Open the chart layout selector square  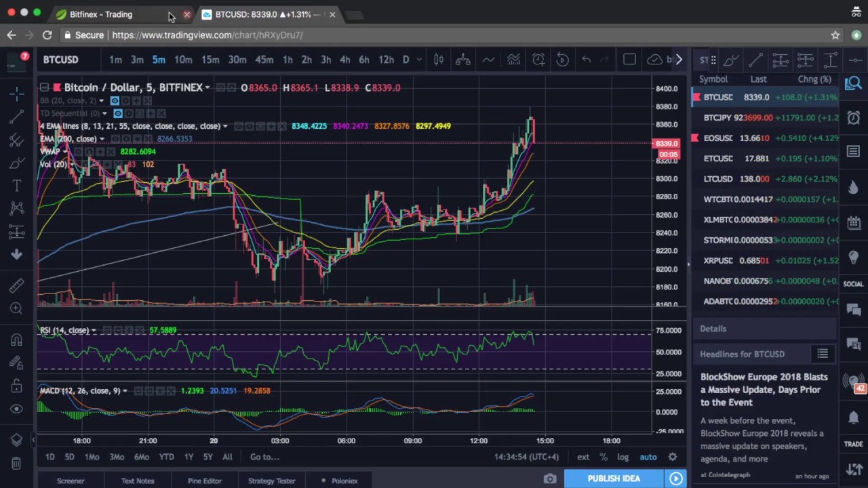[629, 60]
